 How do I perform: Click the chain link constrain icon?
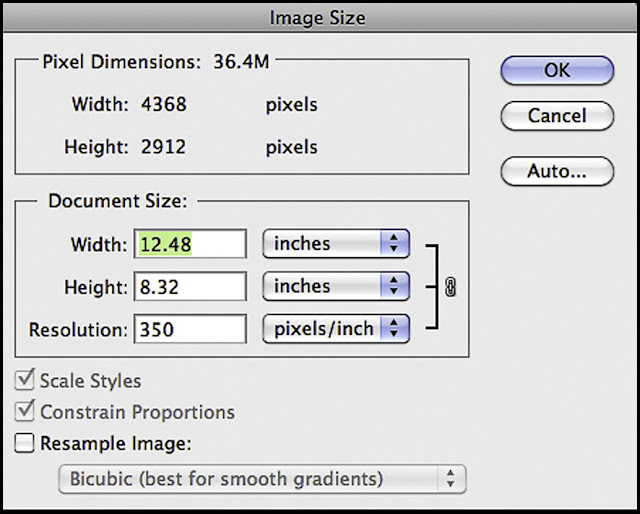(449, 286)
